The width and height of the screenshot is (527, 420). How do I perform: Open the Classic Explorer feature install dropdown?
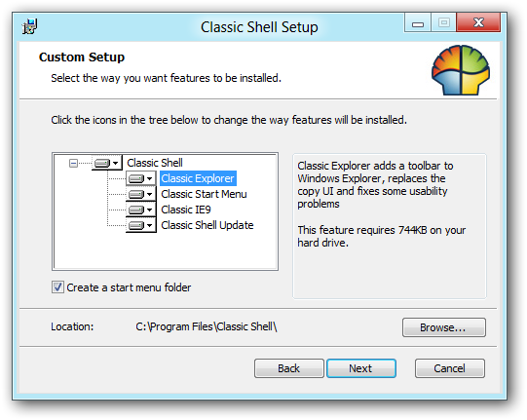coord(141,178)
